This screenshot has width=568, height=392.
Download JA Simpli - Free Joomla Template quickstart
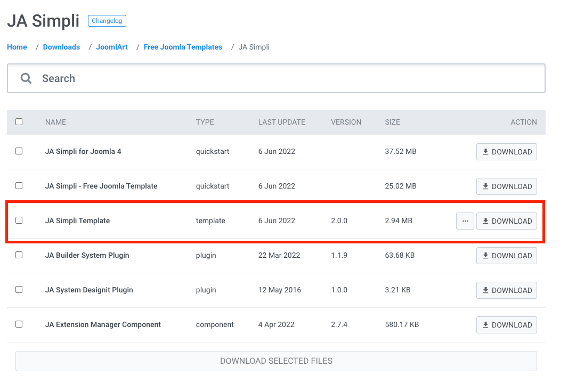pyautogui.click(x=506, y=186)
